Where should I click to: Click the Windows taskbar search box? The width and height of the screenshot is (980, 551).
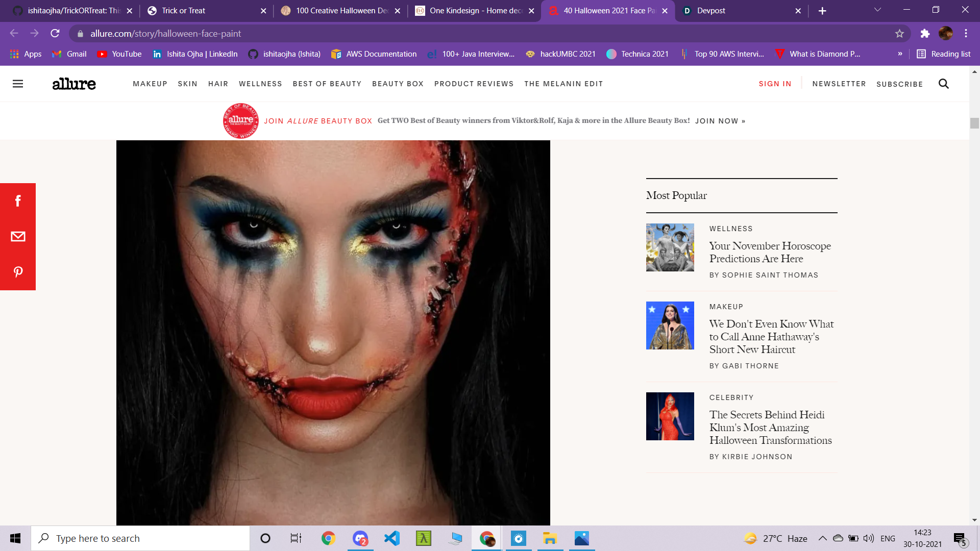pos(140,538)
